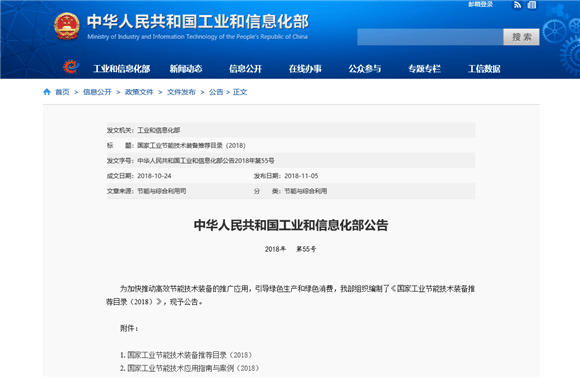The width and height of the screenshot is (580, 378).
Task: Select 信息公开 in the navigation bar
Action: click(x=245, y=69)
